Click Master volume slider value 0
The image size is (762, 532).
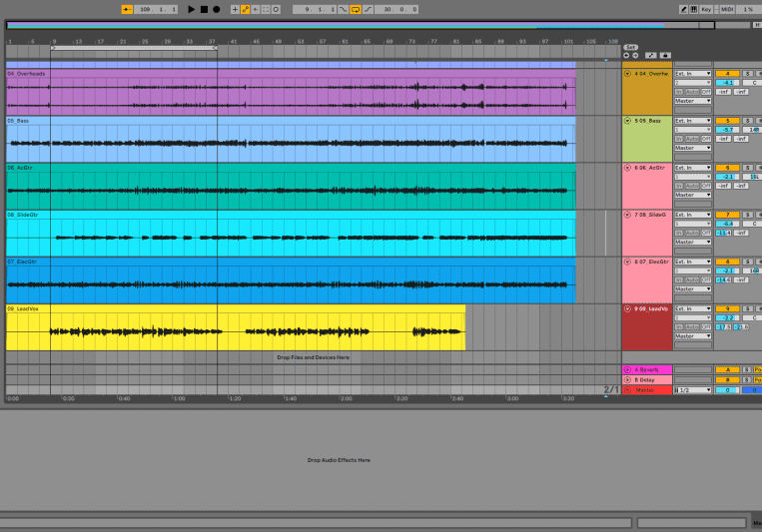click(727, 390)
